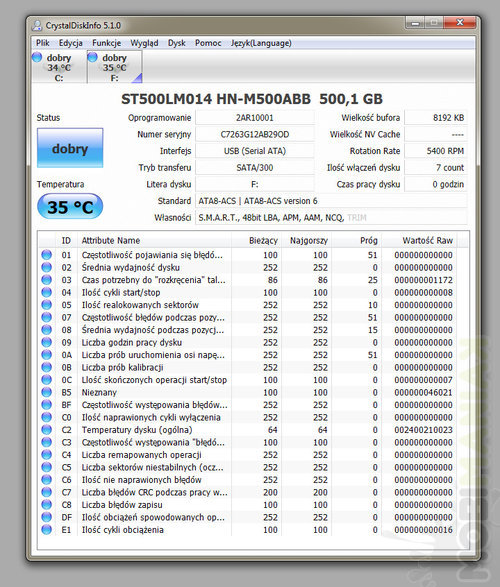Image resolution: width=500 pixels, height=587 pixels.
Task: Open the Funkcje menu
Action: pos(106,43)
